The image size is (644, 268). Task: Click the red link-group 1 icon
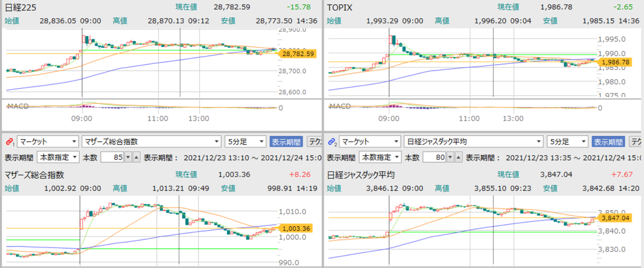[x=9, y=142]
